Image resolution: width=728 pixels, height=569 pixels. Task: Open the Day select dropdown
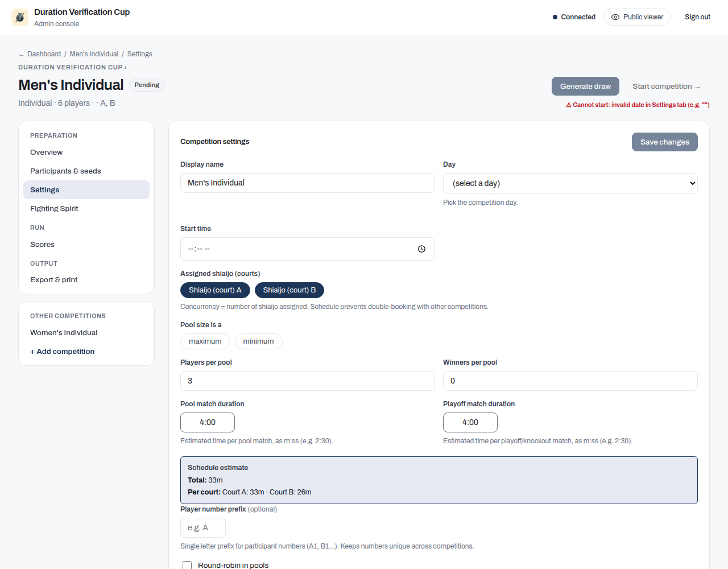coord(570,183)
